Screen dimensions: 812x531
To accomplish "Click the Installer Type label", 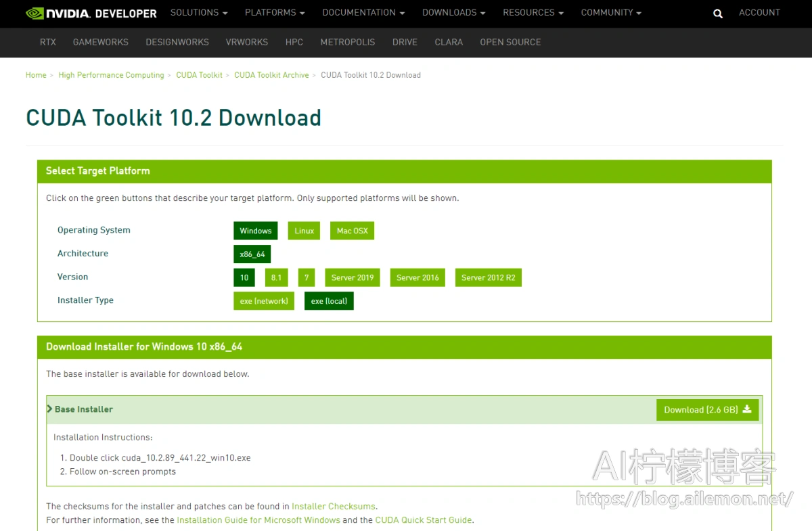I will pyautogui.click(x=85, y=300).
